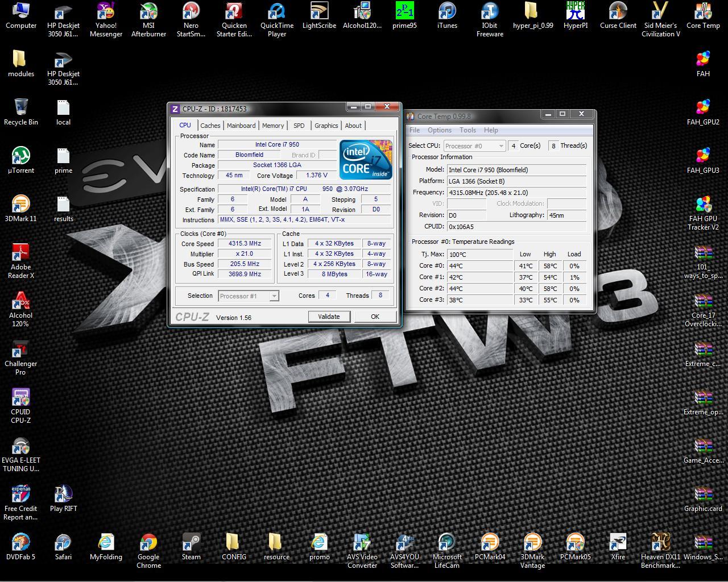Launch EVGA E-LEET Tuning Utility icon
Image resolution: width=728 pixels, height=582 pixels.
click(x=21, y=455)
